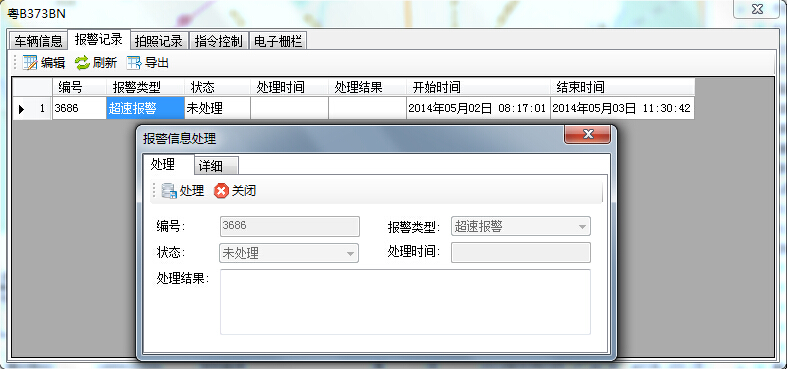Click the 处理 process icon in dialog
Screen dimensions: 787x369
[169, 191]
